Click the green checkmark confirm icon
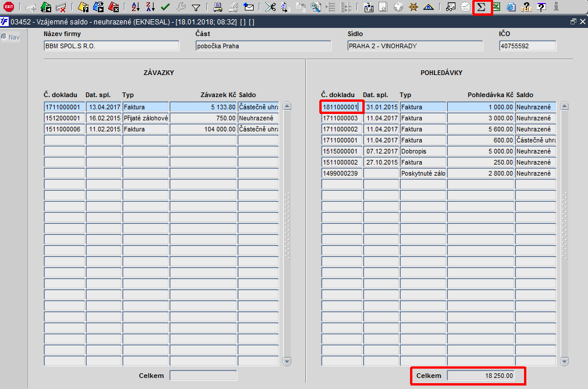 coord(165,7)
